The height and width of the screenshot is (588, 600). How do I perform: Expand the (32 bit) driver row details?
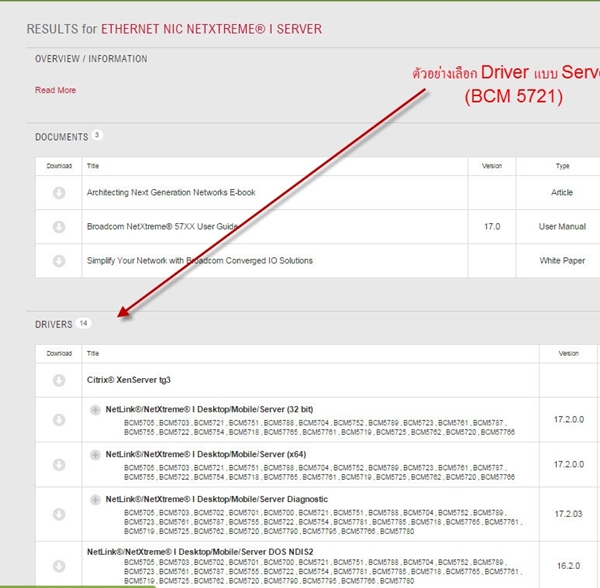(95, 410)
